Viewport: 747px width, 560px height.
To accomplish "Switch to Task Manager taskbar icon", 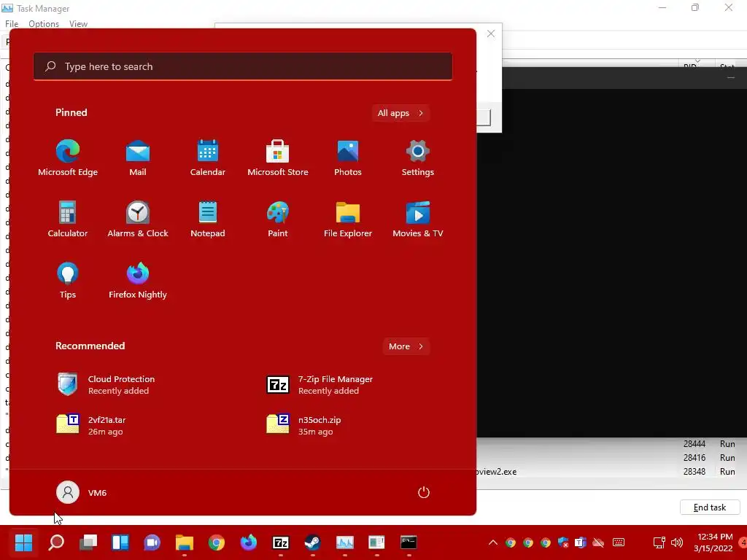I will coord(345,542).
